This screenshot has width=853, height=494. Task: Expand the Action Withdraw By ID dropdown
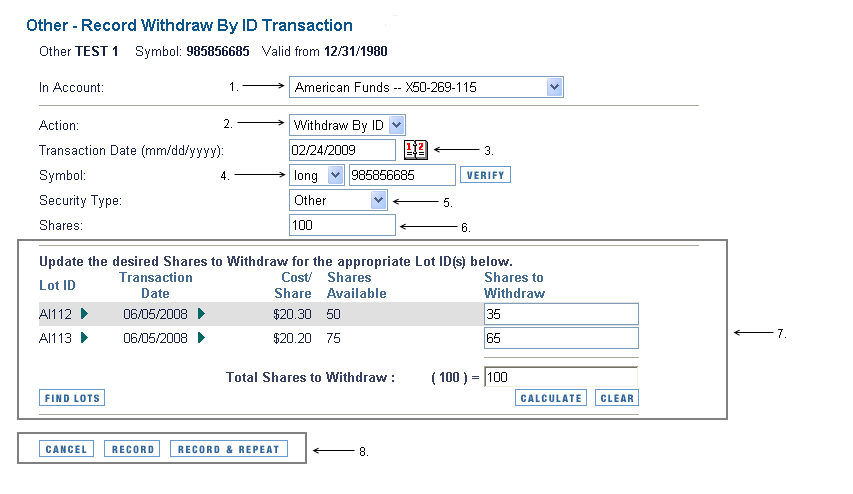[x=347, y=125]
